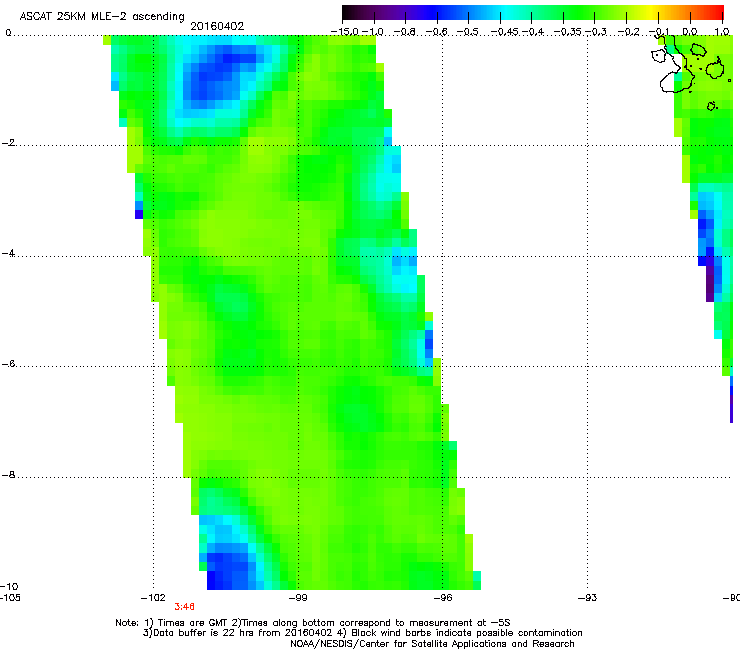The width and height of the screenshot is (740, 650).
Task: Click the longitude label '-99'
Action: [x=298, y=598]
